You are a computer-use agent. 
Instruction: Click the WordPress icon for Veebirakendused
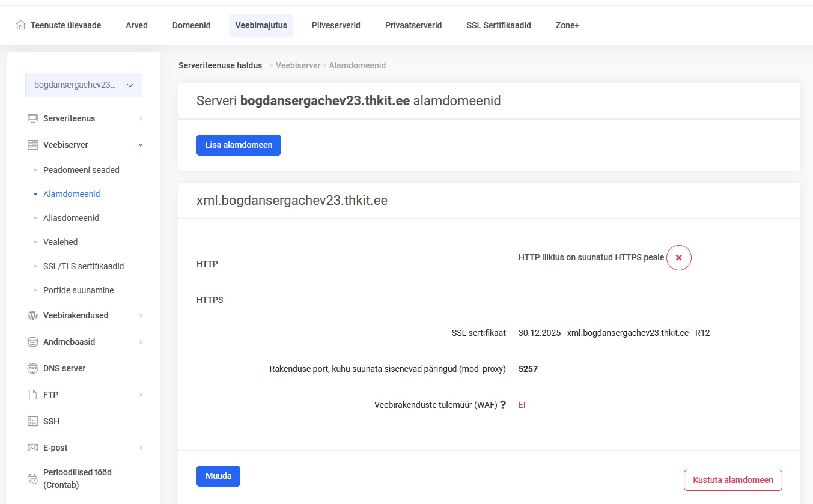pos(32,315)
